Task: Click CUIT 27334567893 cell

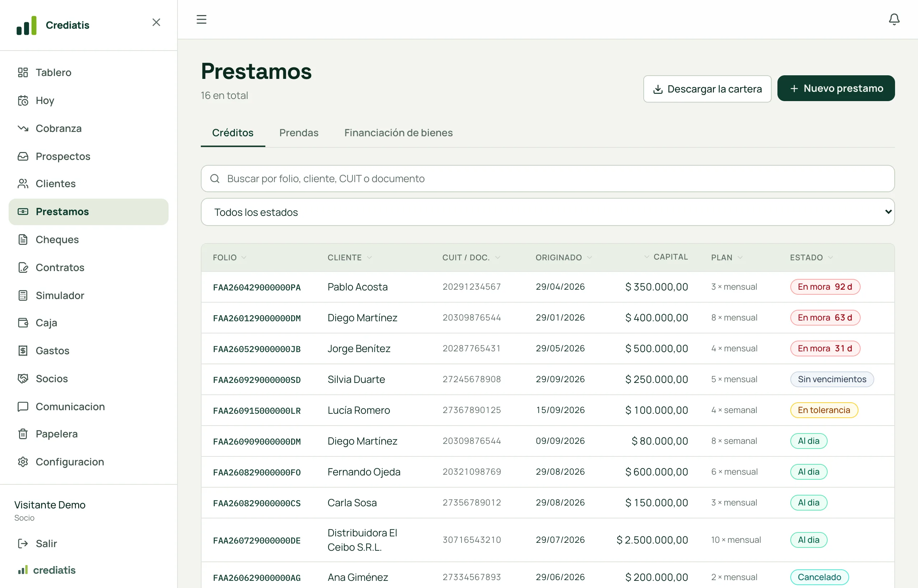Action: click(x=471, y=577)
